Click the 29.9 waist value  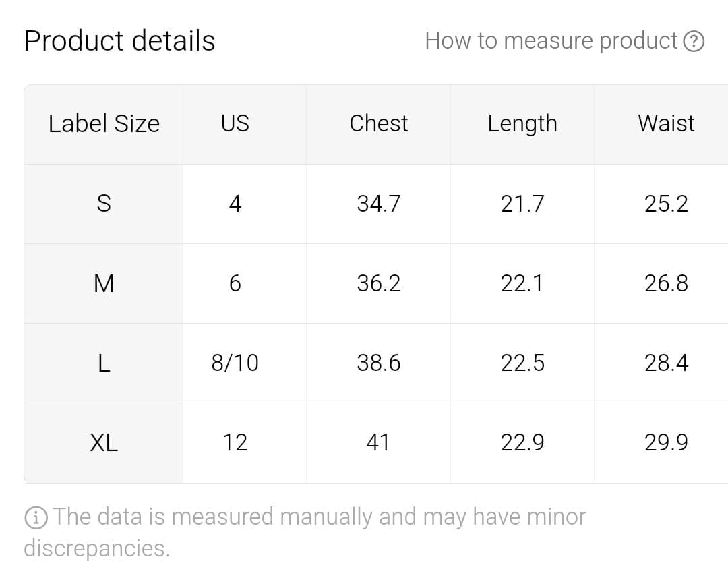point(666,442)
